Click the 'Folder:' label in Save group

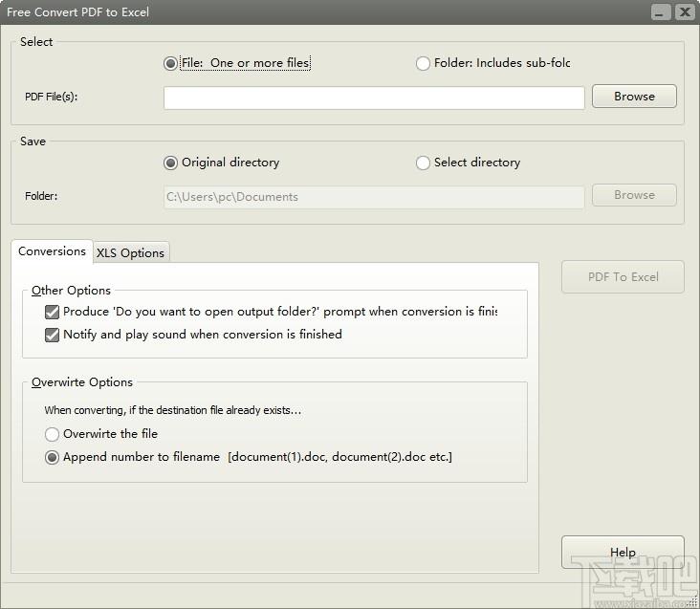(x=41, y=196)
